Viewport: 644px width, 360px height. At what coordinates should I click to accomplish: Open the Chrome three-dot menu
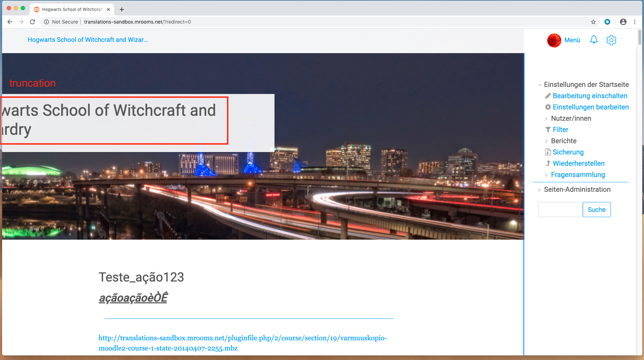coord(635,22)
